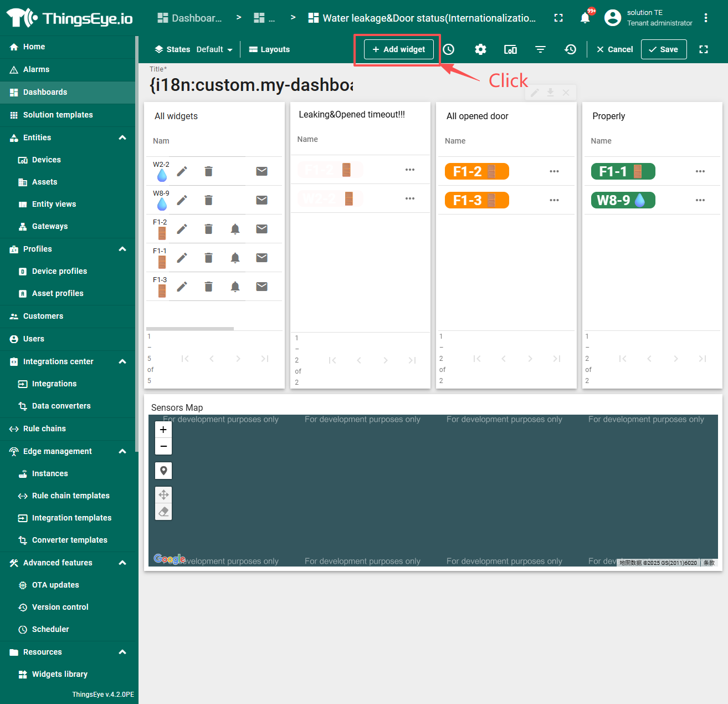
Task: Click the notifications bell icon
Action: [585, 18]
